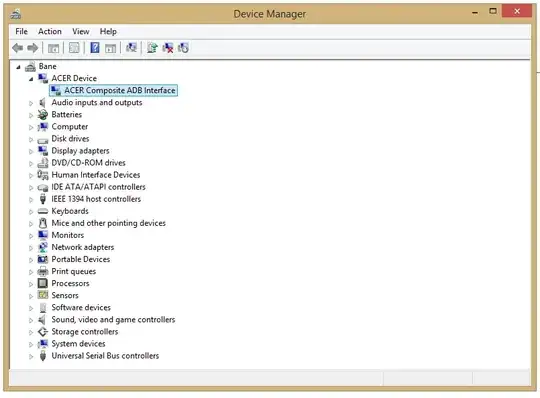Expand Audio inputs and outputs
This screenshot has width=540, height=398.
pyautogui.click(x=31, y=103)
